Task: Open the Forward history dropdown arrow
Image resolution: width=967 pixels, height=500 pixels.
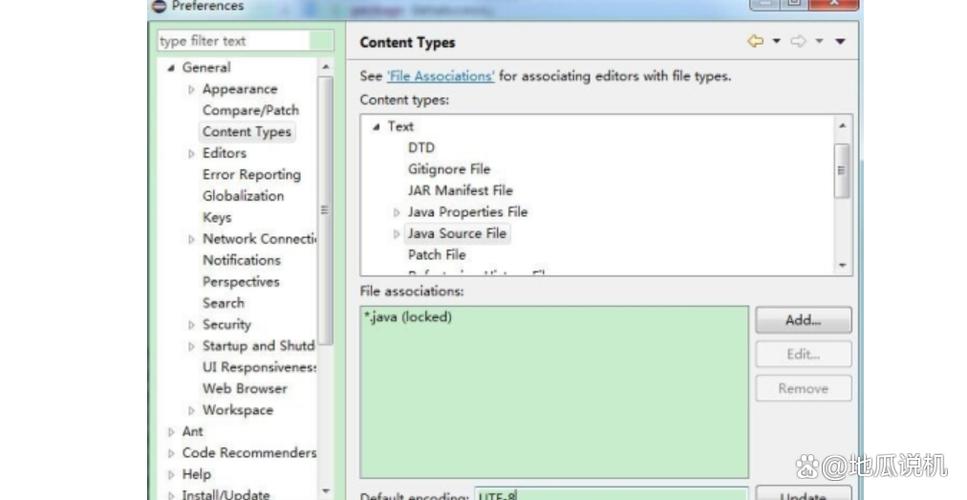Action: [819, 42]
